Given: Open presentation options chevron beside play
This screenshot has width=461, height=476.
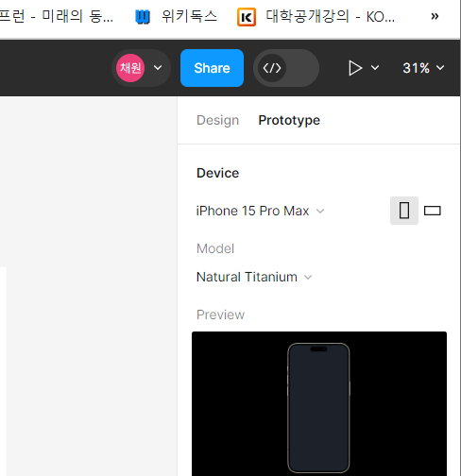Looking at the screenshot, I should click(x=375, y=68).
